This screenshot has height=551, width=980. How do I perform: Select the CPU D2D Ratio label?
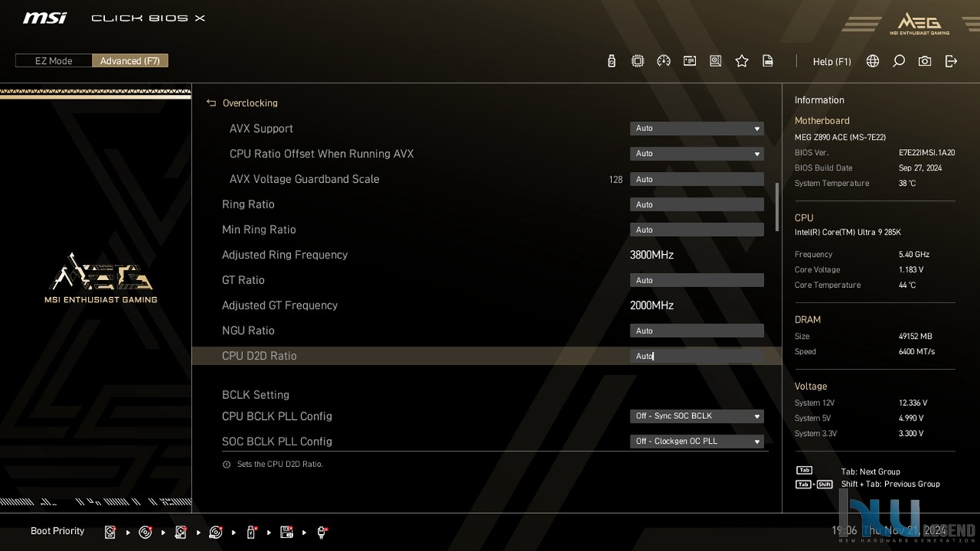click(x=259, y=356)
